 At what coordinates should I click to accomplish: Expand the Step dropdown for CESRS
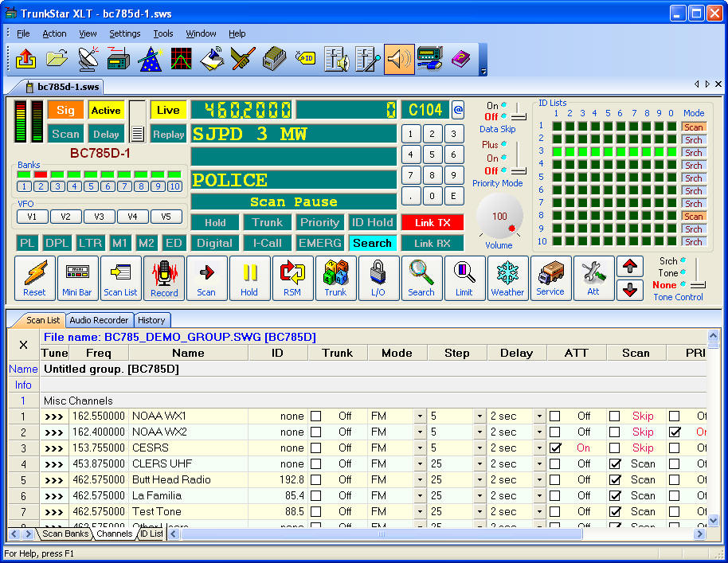click(x=479, y=448)
